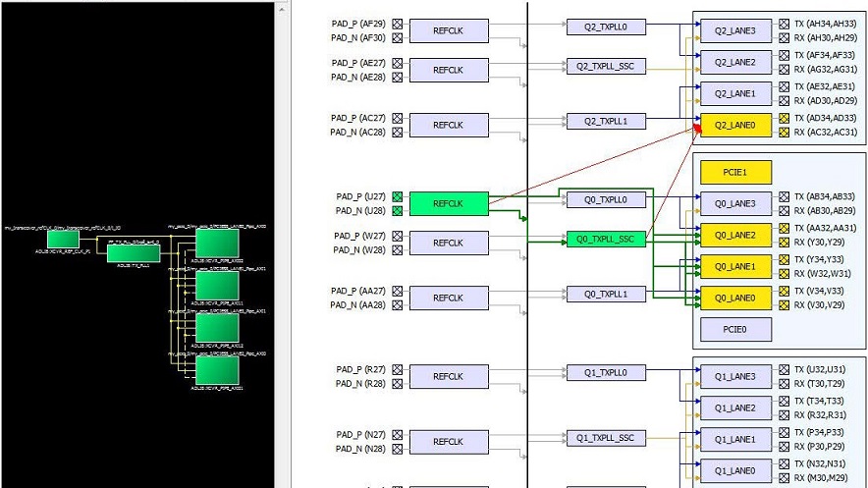Click the netlist panel vertical scrollbar
The image size is (868, 488).
283,244
